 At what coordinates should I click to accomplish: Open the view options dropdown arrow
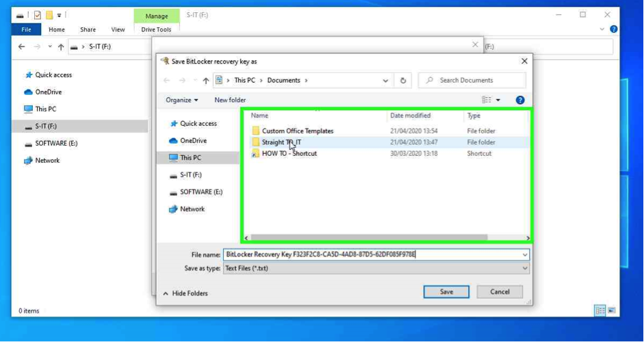pos(498,100)
